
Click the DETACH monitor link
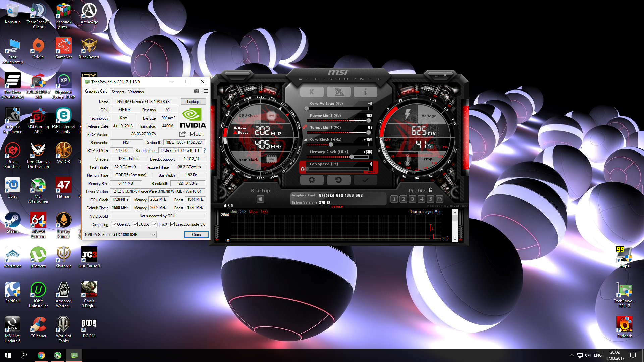pyautogui.click(x=337, y=207)
